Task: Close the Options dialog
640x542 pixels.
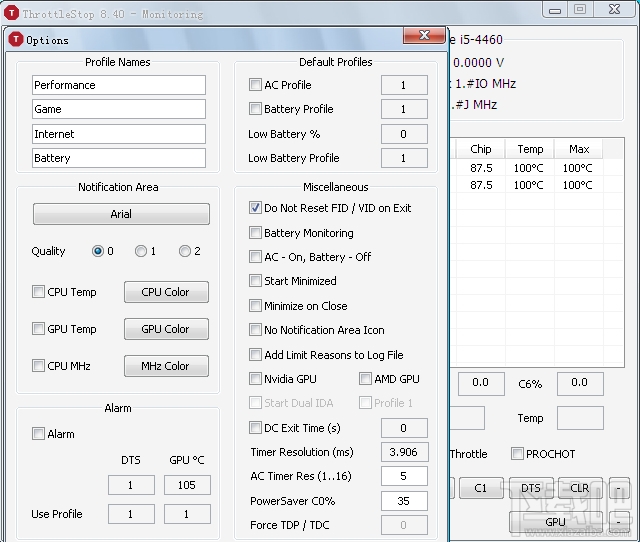Action: (x=424, y=37)
